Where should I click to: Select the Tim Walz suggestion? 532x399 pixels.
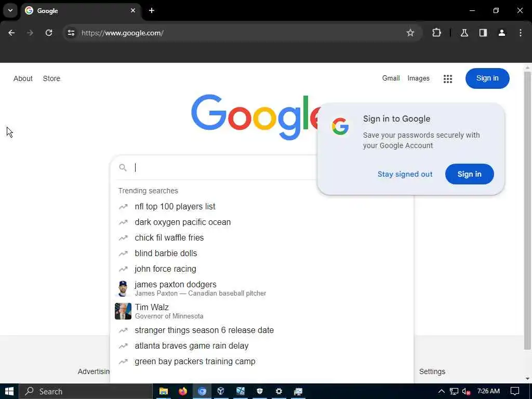(x=262, y=311)
